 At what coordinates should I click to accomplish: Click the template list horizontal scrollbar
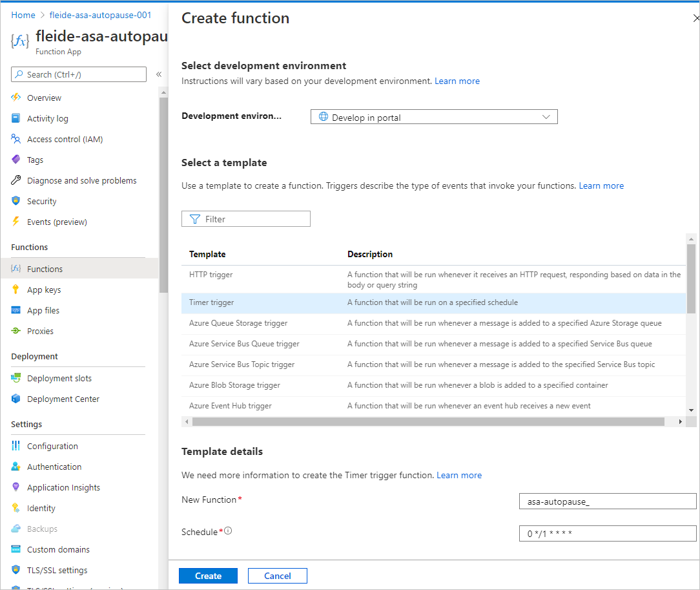[x=429, y=421]
